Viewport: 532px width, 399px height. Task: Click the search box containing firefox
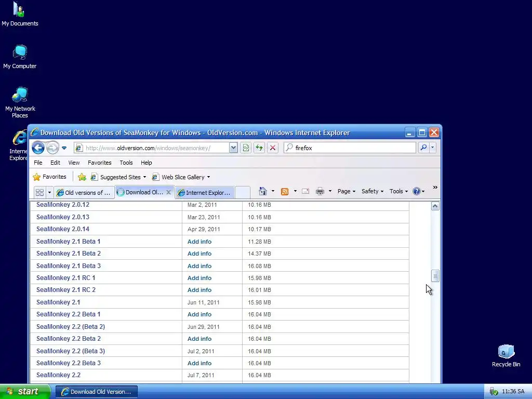(x=350, y=148)
